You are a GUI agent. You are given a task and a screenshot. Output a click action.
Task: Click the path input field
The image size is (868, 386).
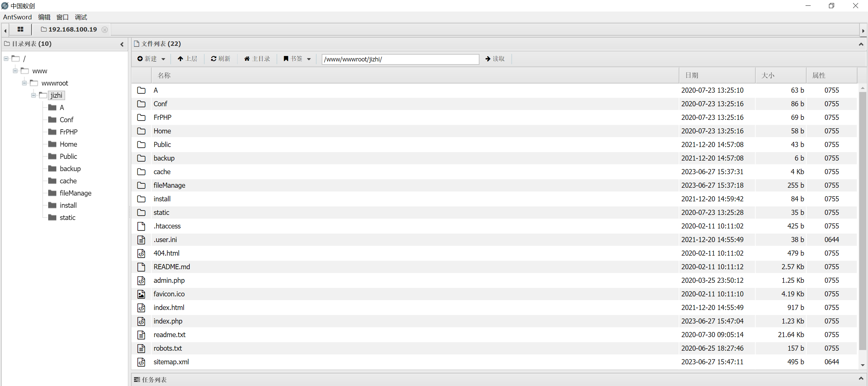click(x=400, y=59)
